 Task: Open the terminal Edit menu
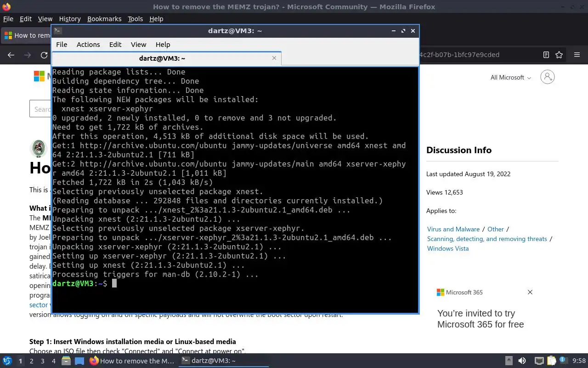click(115, 45)
